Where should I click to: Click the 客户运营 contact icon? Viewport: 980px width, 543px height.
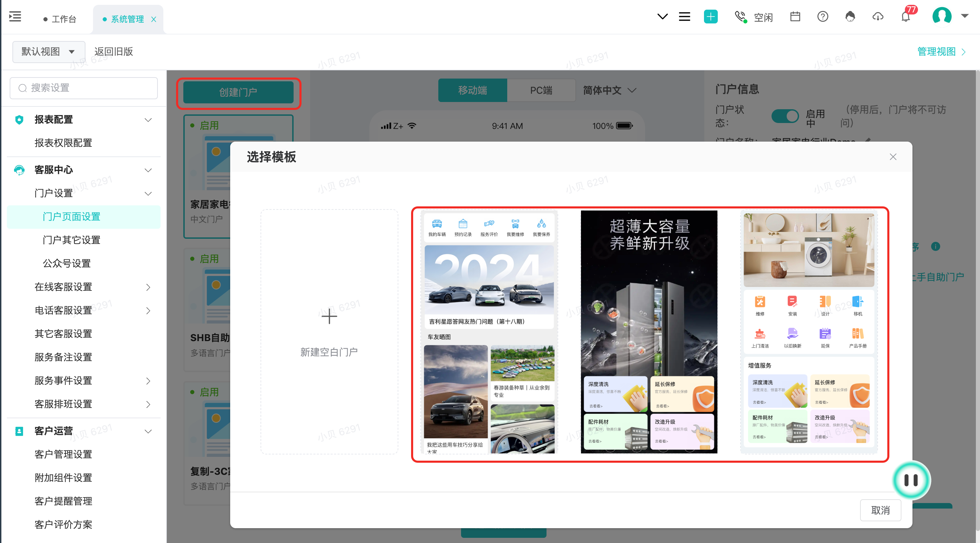pyautogui.click(x=19, y=431)
